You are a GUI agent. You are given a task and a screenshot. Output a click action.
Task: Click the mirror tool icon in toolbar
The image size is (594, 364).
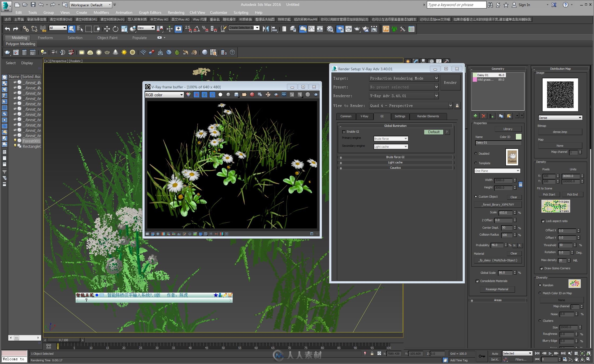coord(264,29)
